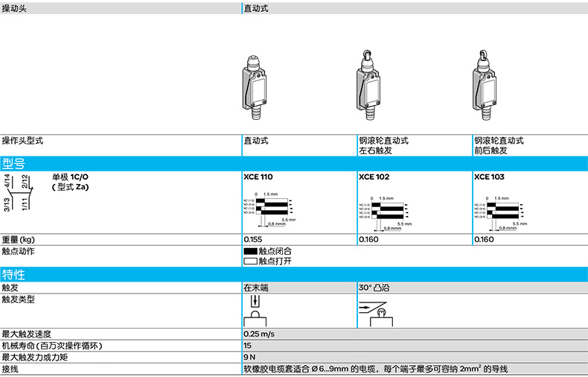This screenshot has width=588, height=377.
Task: Click the XCE 102 model number
Action: click(x=374, y=177)
